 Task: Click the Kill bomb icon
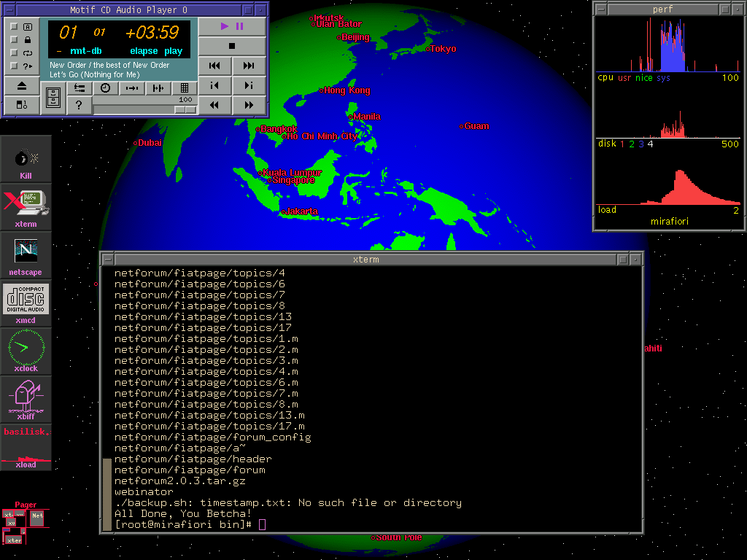click(26, 159)
